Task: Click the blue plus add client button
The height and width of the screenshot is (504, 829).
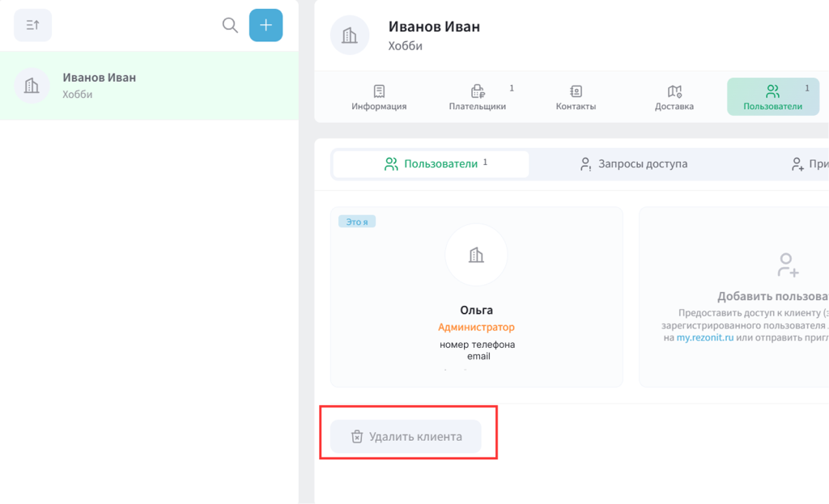Action: [x=266, y=25]
